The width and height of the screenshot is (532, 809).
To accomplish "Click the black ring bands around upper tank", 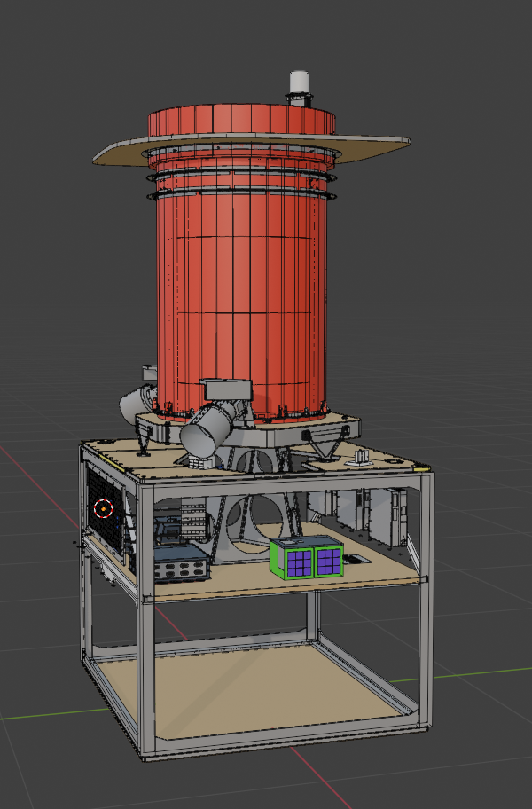I will pyautogui.click(x=241, y=184).
